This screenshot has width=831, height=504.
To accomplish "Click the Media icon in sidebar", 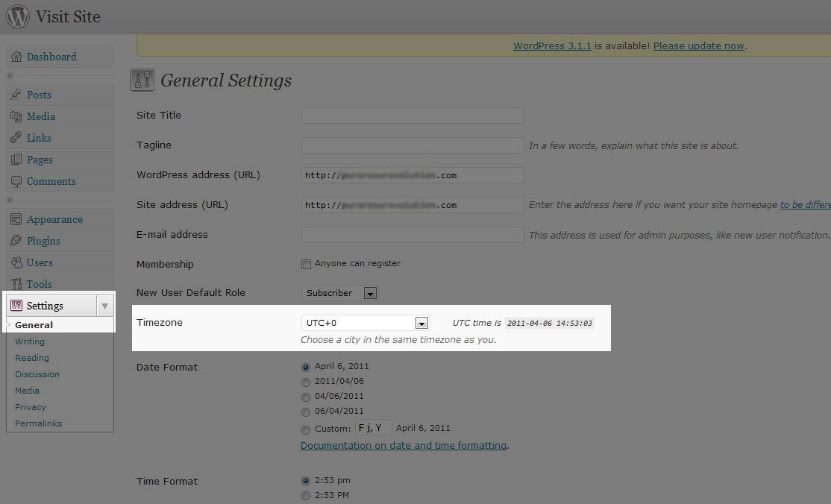I will pyautogui.click(x=16, y=117).
